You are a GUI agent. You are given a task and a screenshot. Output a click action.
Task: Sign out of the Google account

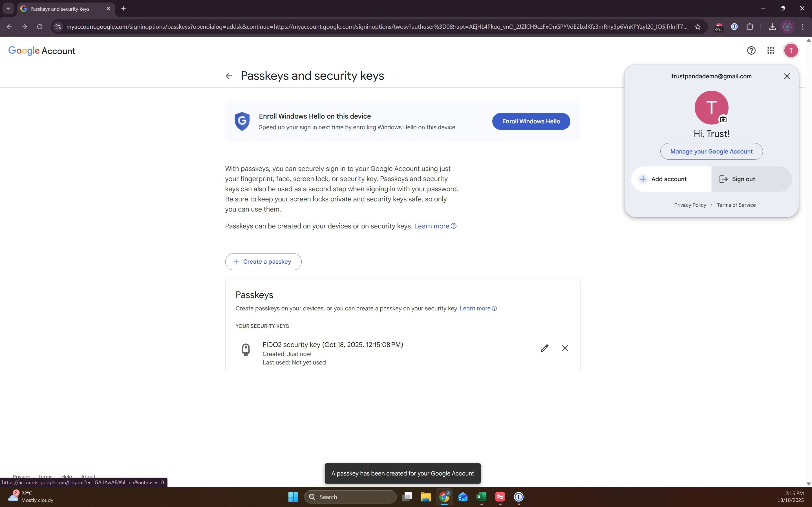751,179
